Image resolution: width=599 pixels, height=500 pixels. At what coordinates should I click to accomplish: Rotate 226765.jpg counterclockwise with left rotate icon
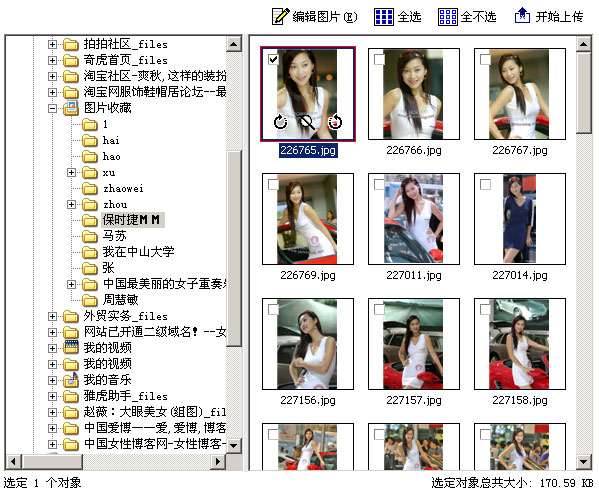click(x=281, y=122)
